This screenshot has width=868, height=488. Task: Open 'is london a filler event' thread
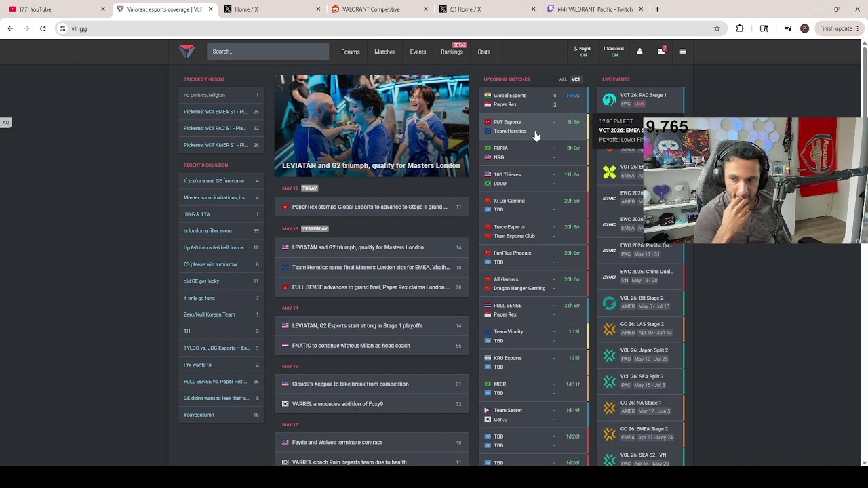[221, 231]
